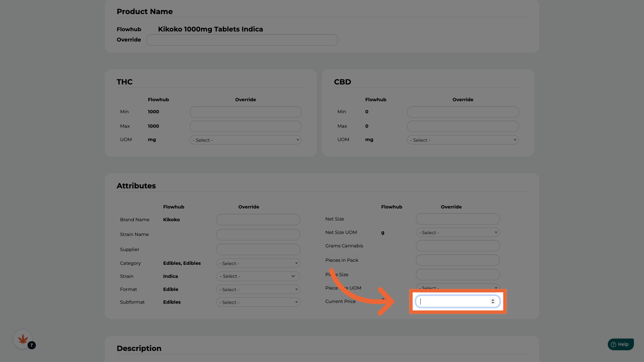The height and width of the screenshot is (362, 644).
Task: Click the Supplier override field
Action: [258, 249]
